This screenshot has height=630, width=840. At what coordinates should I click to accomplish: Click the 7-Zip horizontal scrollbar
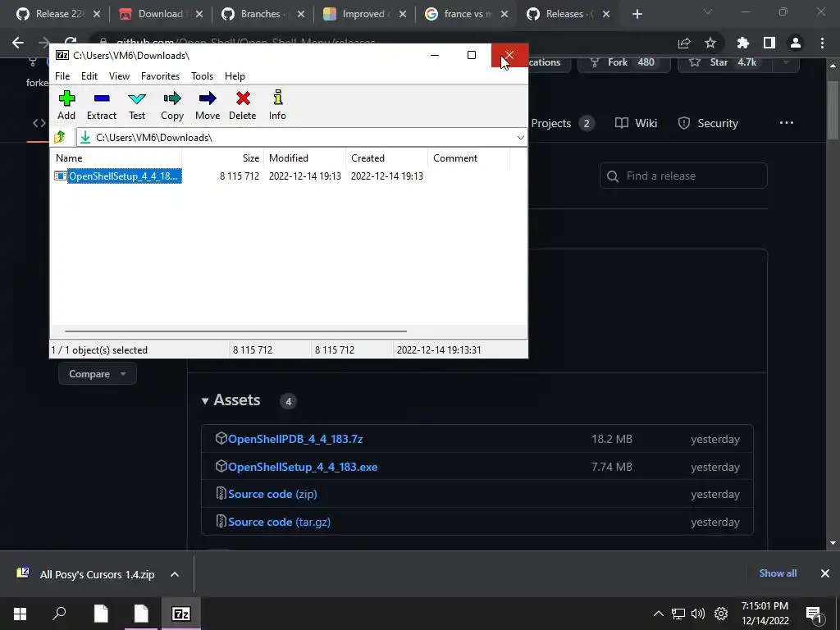tap(235, 331)
